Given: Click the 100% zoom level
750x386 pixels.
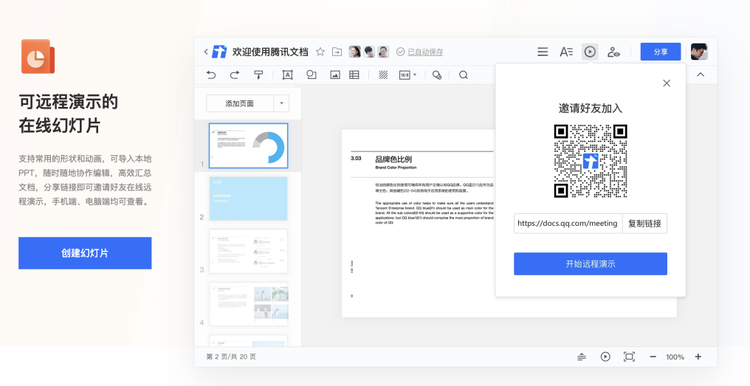Looking at the screenshot, I should click(675, 357).
